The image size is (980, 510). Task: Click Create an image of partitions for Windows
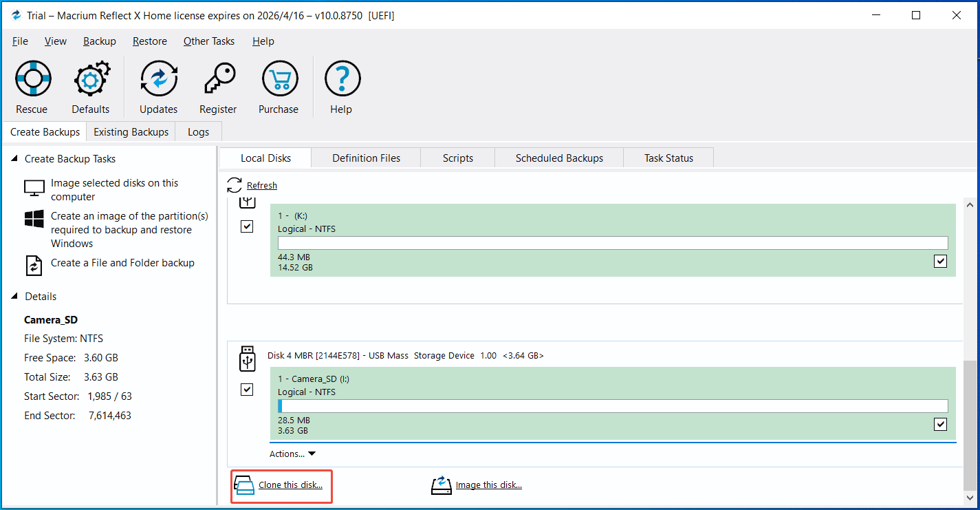click(x=129, y=230)
